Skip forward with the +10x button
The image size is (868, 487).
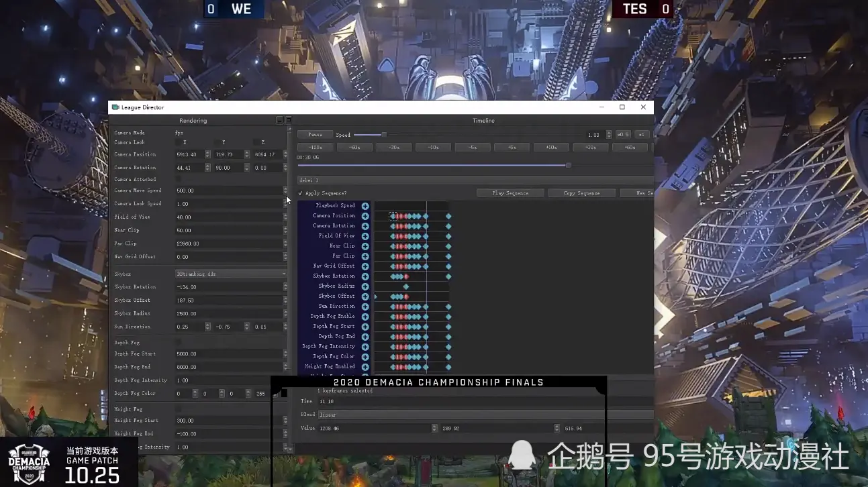(x=551, y=148)
